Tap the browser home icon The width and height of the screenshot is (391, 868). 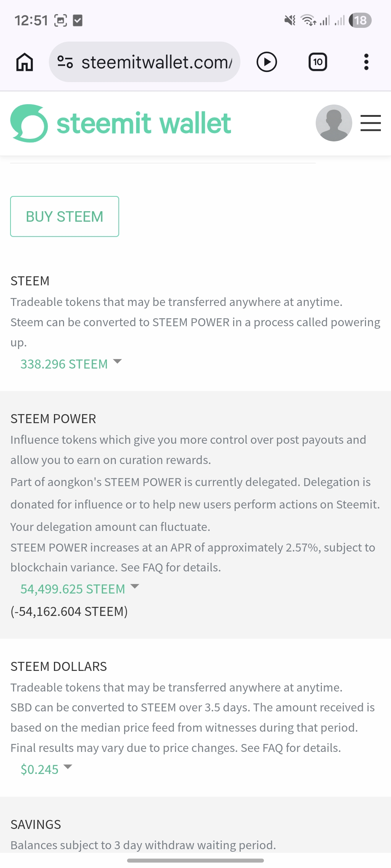[25, 62]
